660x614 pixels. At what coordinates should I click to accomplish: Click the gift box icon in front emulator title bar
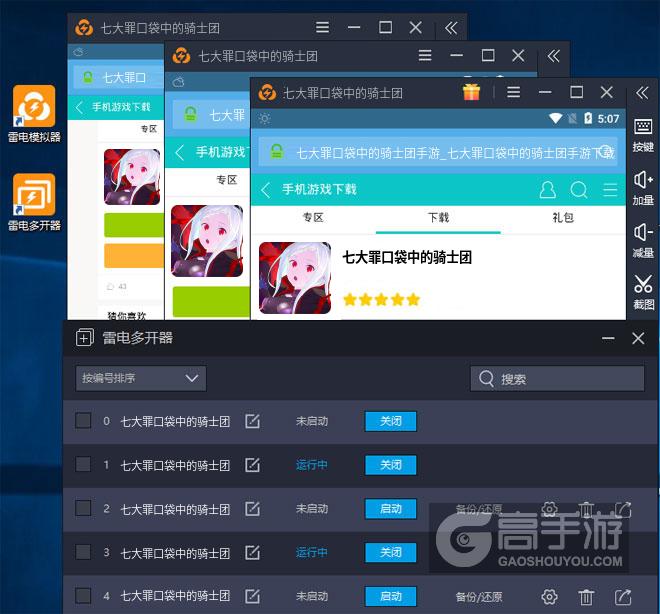[471, 92]
